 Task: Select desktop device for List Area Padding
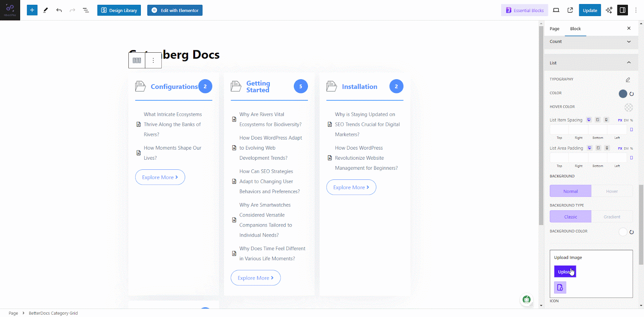coord(590,148)
